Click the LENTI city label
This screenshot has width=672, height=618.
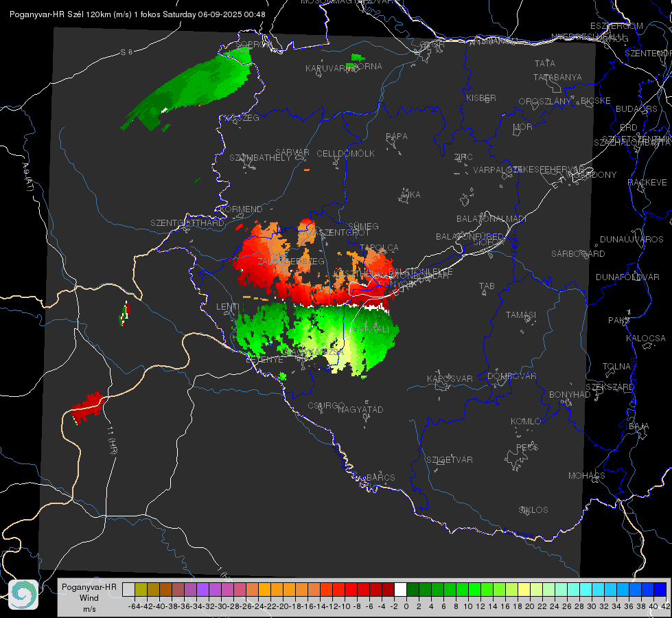(x=228, y=307)
